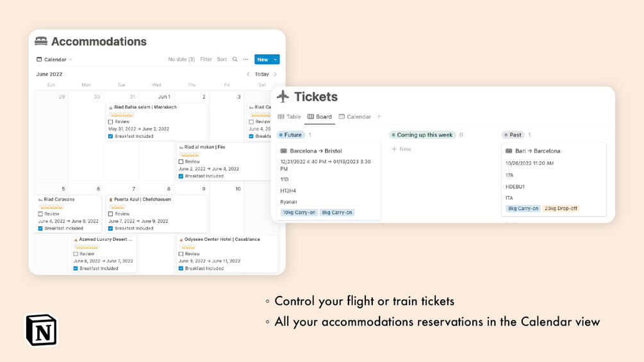The height and width of the screenshot is (362, 644).
Task: Click the Notion logo icon
Action: pyautogui.click(x=41, y=330)
